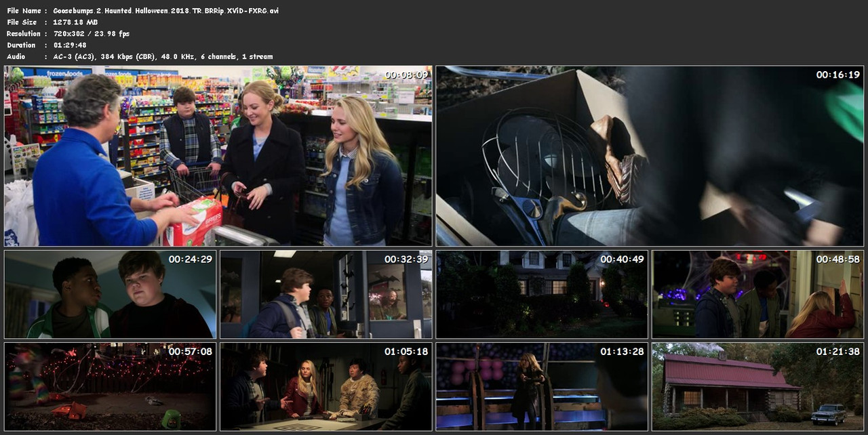This screenshot has height=435, width=868.
Task: Click the file name Goosebumps.2.Haunted.Halloween text
Action: (165, 11)
